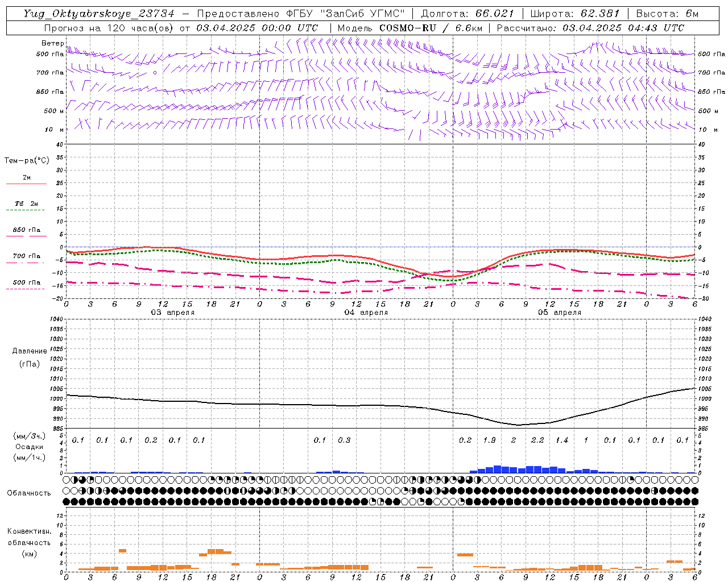Select the Облачность cloudiness panel label
728x582 pixels.
click(28, 493)
